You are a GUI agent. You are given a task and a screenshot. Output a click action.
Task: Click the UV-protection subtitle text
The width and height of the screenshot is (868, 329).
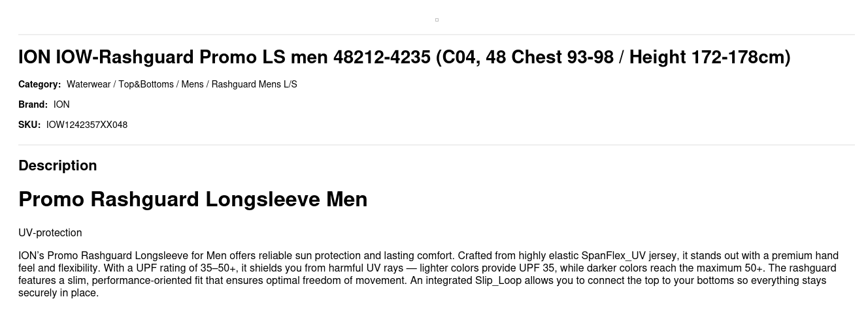click(50, 233)
